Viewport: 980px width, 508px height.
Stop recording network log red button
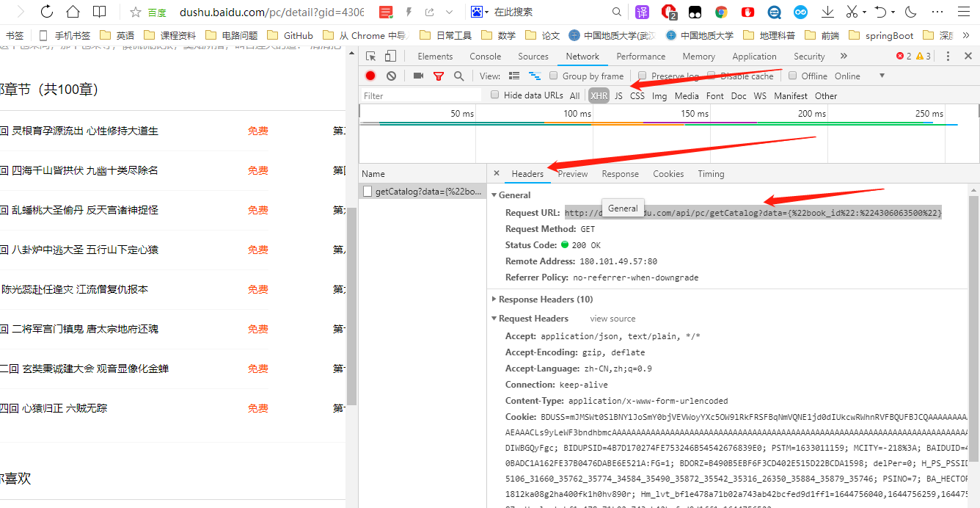pos(371,76)
